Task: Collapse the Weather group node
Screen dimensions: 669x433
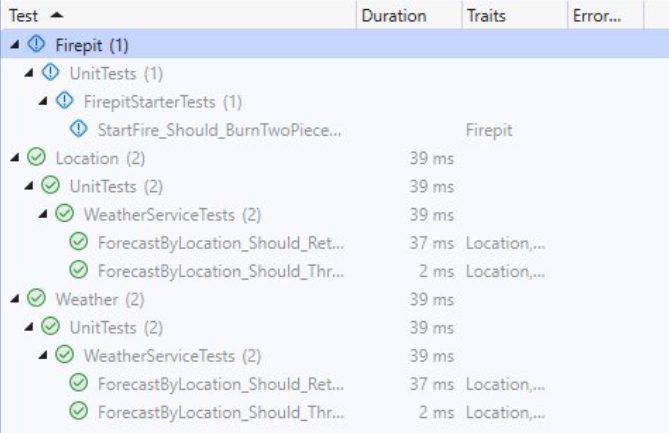Action: point(14,298)
